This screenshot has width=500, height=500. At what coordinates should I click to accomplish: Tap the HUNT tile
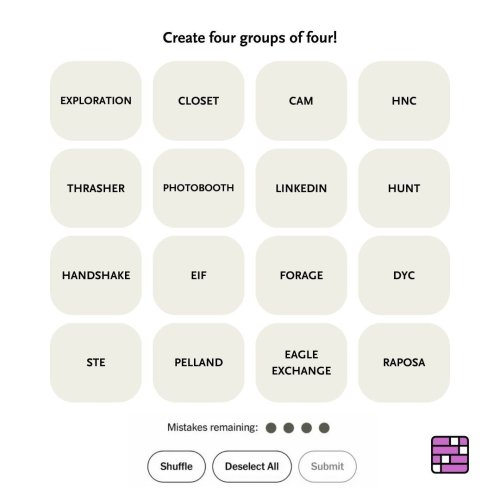(x=404, y=188)
